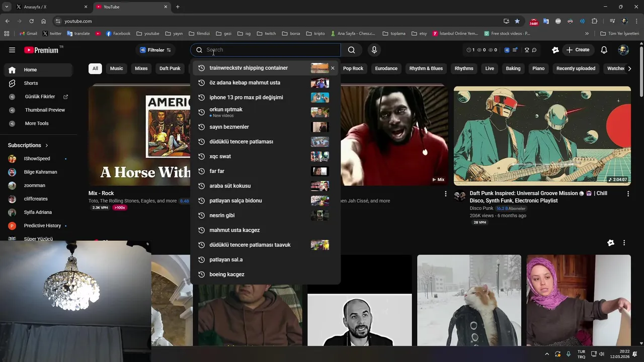Open More Tools in sidebar

pyautogui.click(x=37, y=124)
